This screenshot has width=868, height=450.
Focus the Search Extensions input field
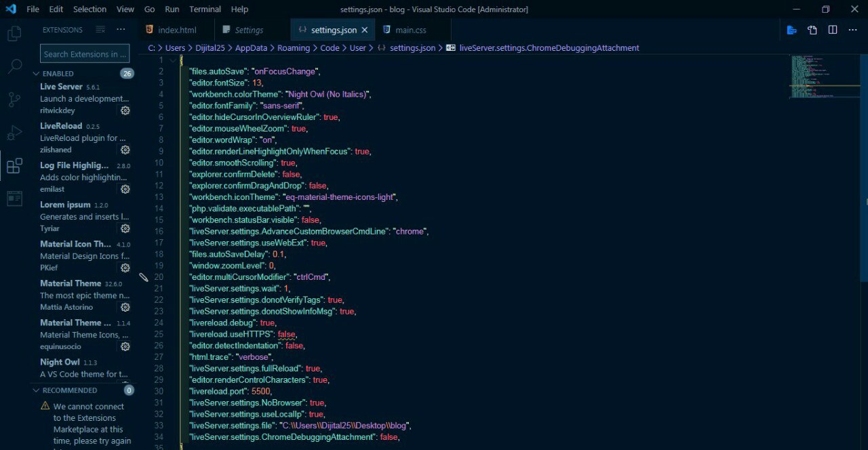[x=85, y=54]
